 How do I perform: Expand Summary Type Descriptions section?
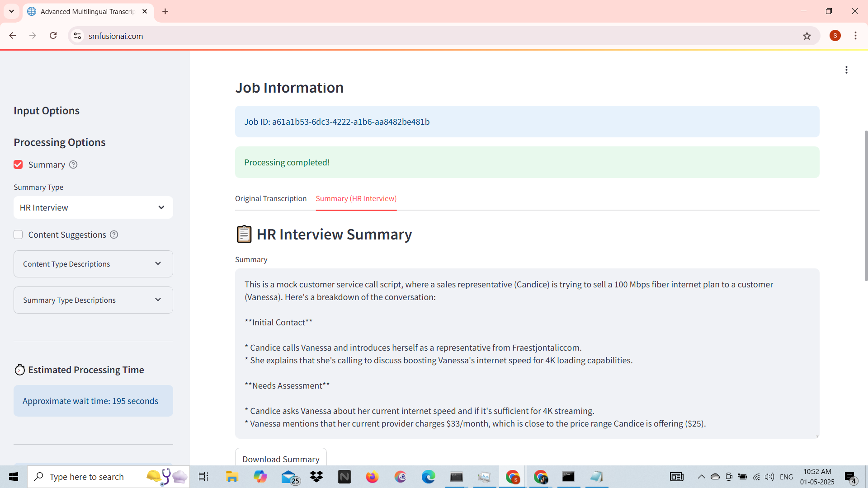tap(93, 300)
